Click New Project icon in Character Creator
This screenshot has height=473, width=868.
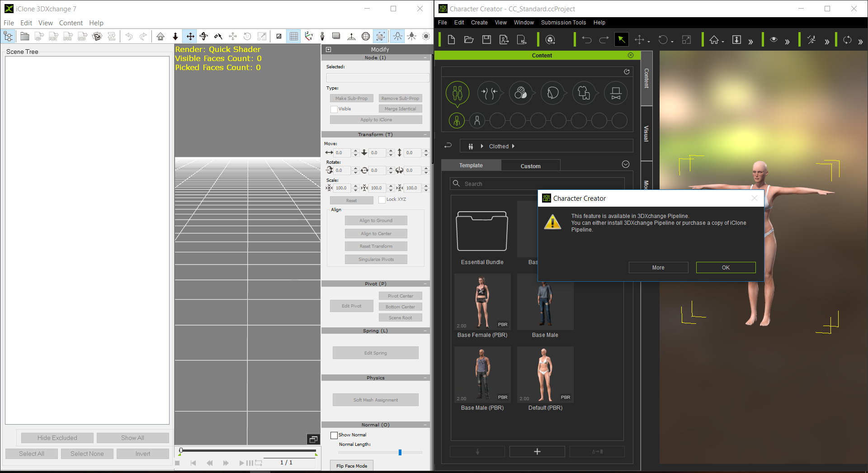pyautogui.click(x=451, y=40)
